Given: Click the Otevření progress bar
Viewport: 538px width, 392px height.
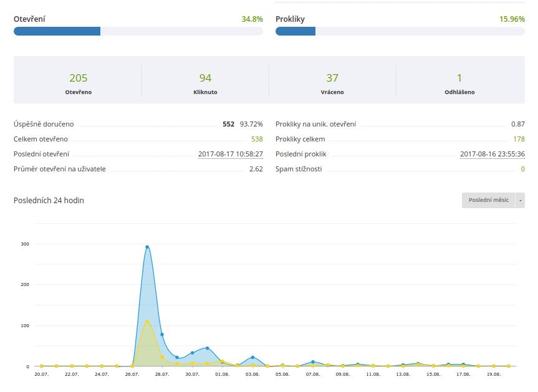Looking at the screenshot, I should click(138, 31).
